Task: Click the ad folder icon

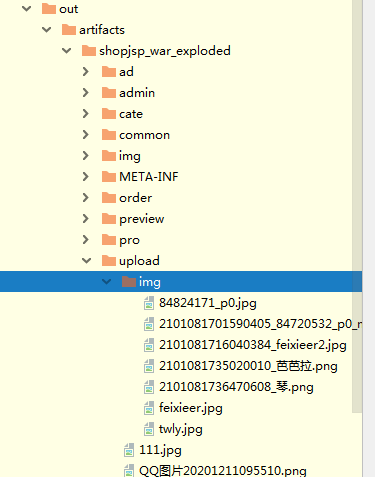Action: tap(109, 72)
